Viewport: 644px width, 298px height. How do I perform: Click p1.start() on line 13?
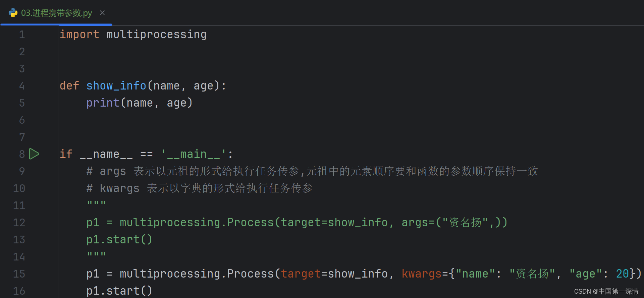coord(119,239)
